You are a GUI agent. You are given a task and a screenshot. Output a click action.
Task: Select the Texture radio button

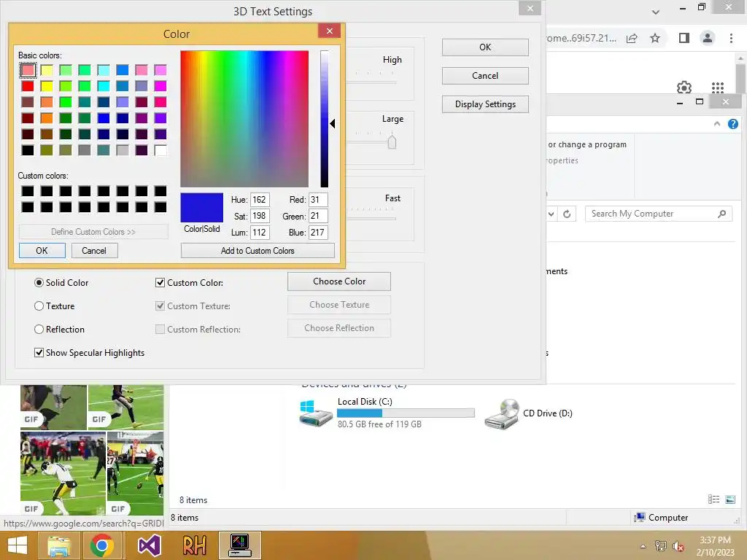39,306
